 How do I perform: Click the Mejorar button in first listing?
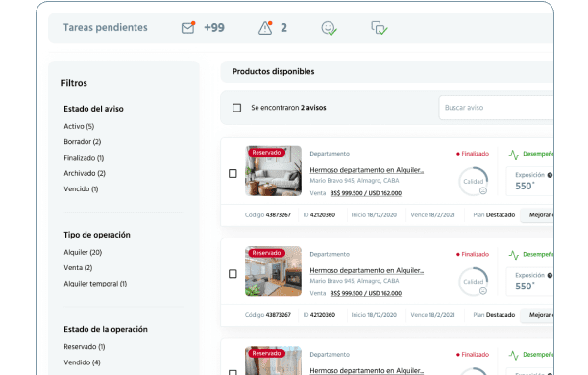(537, 215)
